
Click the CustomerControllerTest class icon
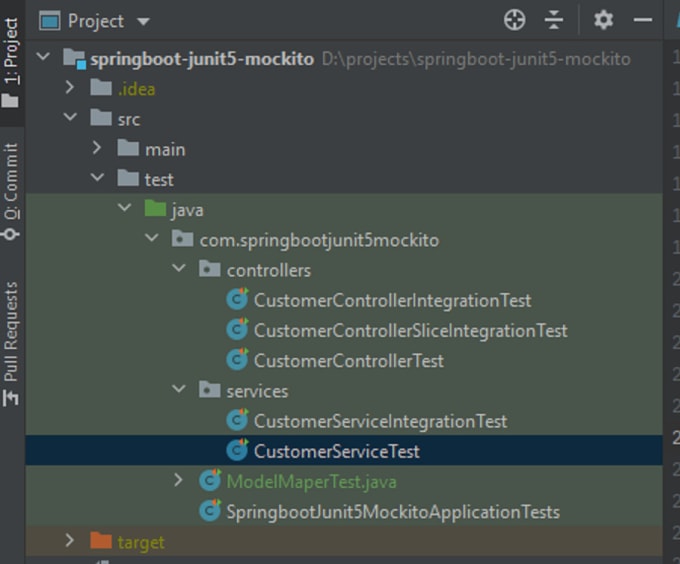pos(237,360)
